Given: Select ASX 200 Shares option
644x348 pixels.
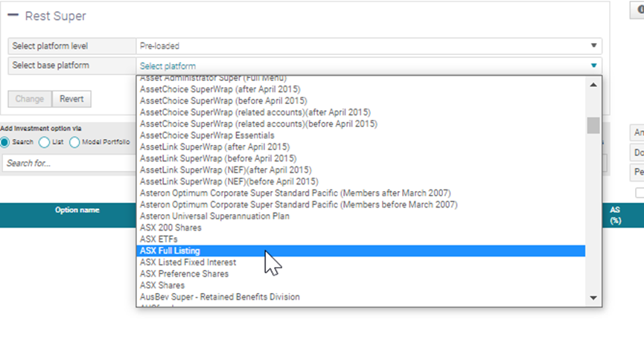Looking at the screenshot, I should (360, 228).
